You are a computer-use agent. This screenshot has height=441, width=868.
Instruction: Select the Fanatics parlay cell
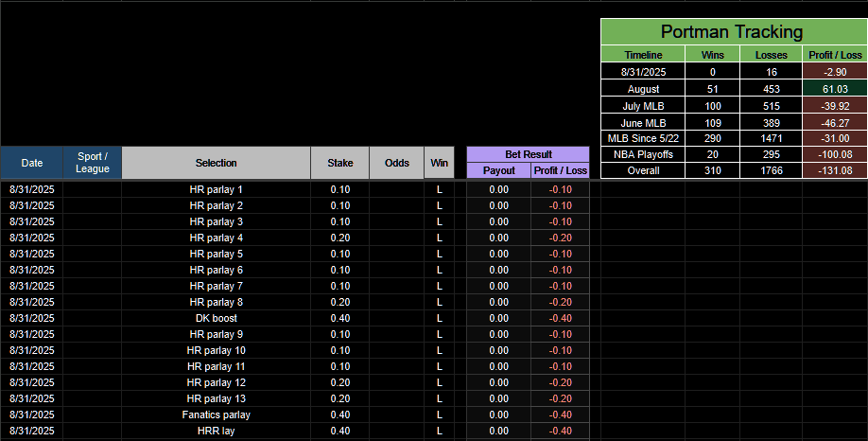(216, 415)
